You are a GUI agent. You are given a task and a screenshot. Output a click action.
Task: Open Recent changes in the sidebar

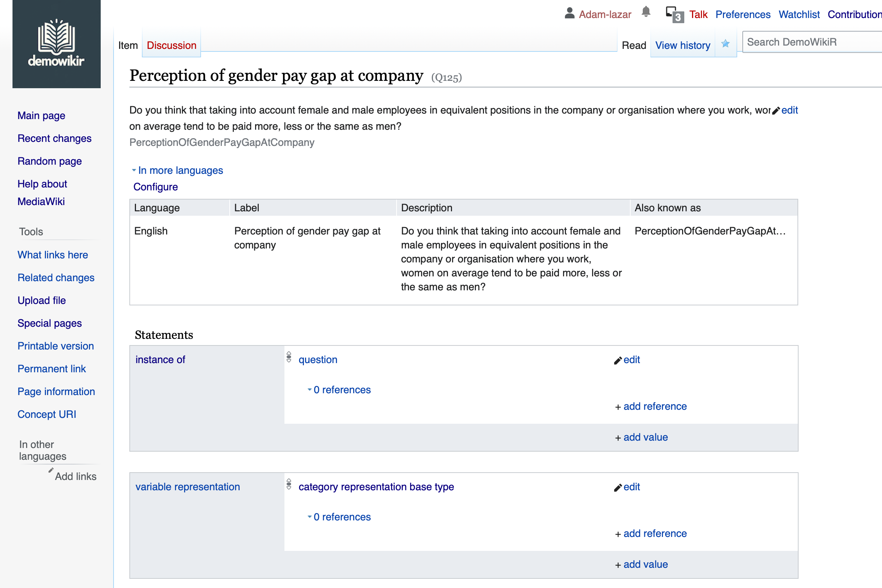pos(54,139)
